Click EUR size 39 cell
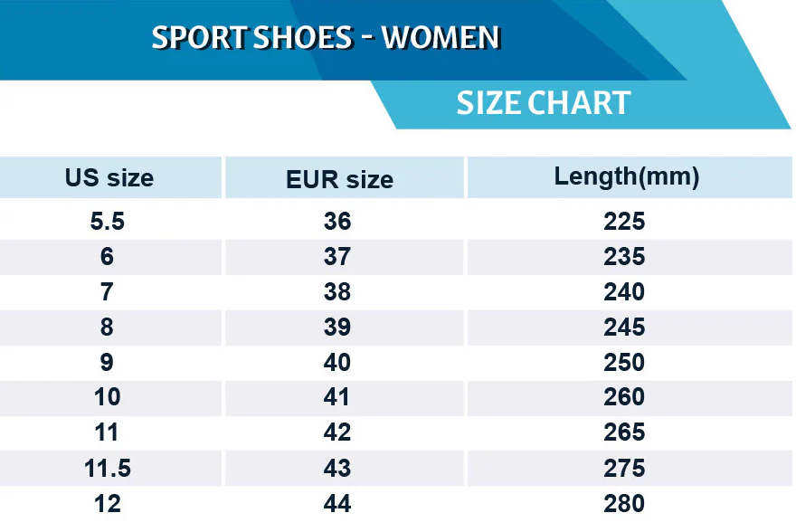This screenshot has width=796, height=532. (x=337, y=327)
